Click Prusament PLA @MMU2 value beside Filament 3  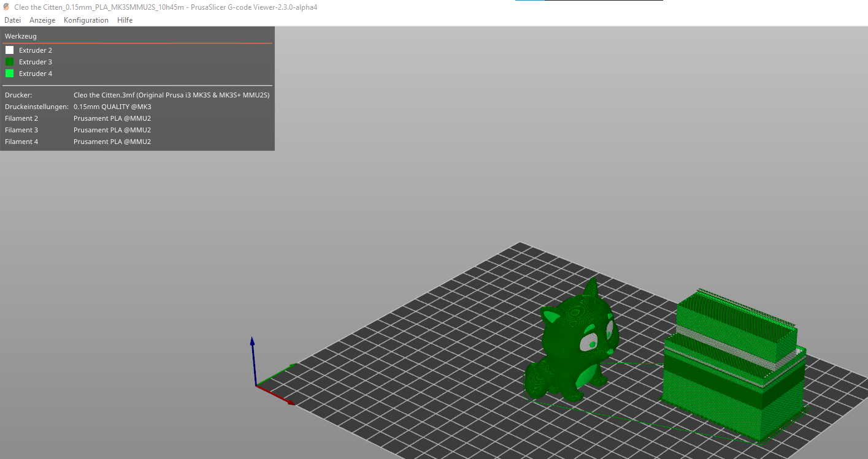112,130
